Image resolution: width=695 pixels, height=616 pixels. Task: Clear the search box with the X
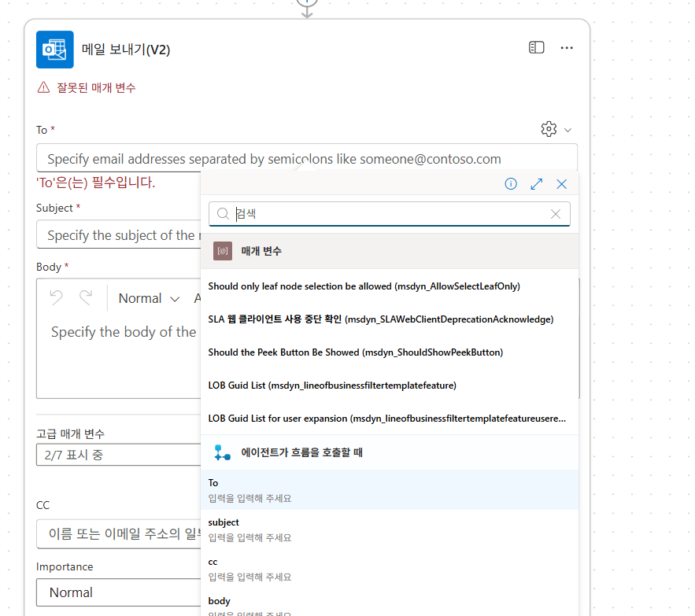[556, 214]
